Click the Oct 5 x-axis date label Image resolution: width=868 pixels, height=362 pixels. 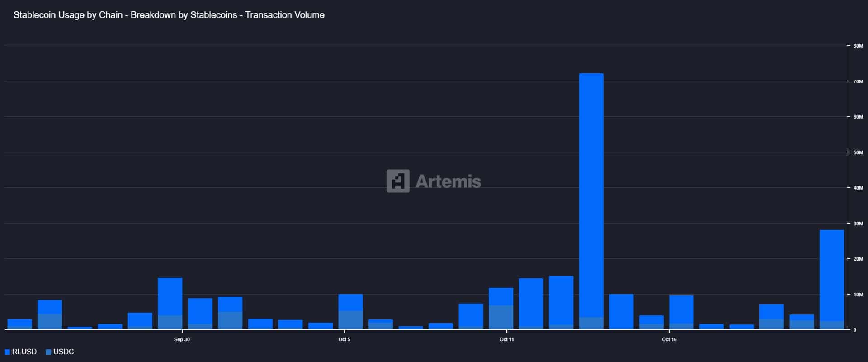[x=344, y=339]
